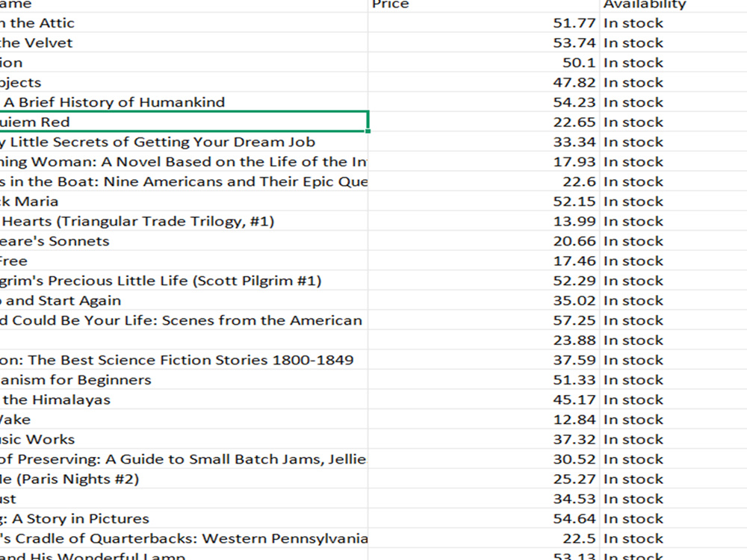
Task: Select the Price column header cell
Action: click(483, 6)
